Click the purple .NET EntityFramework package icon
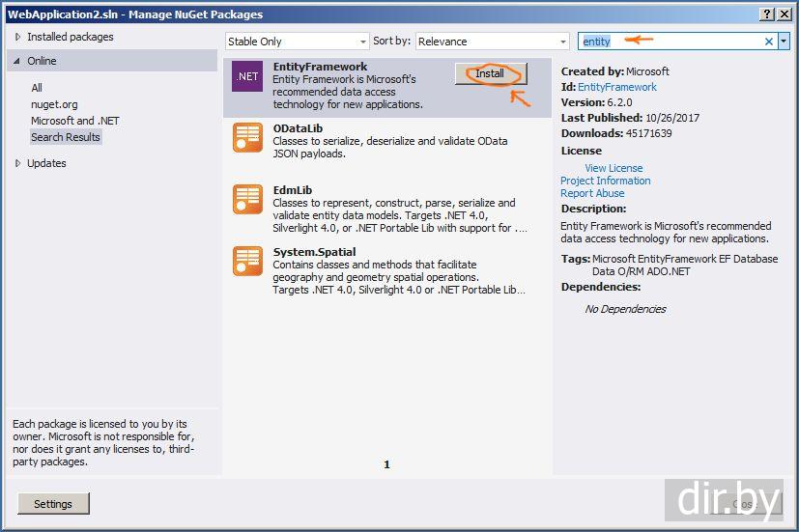This screenshot has height=532, width=799. click(247, 76)
